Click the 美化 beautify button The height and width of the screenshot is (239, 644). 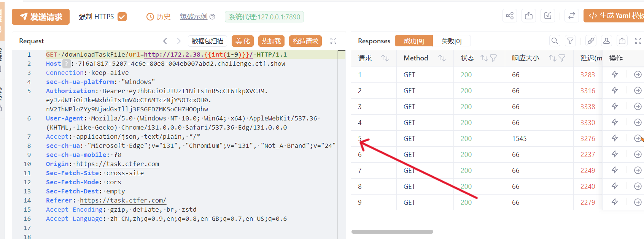pyautogui.click(x=243, y=41)
